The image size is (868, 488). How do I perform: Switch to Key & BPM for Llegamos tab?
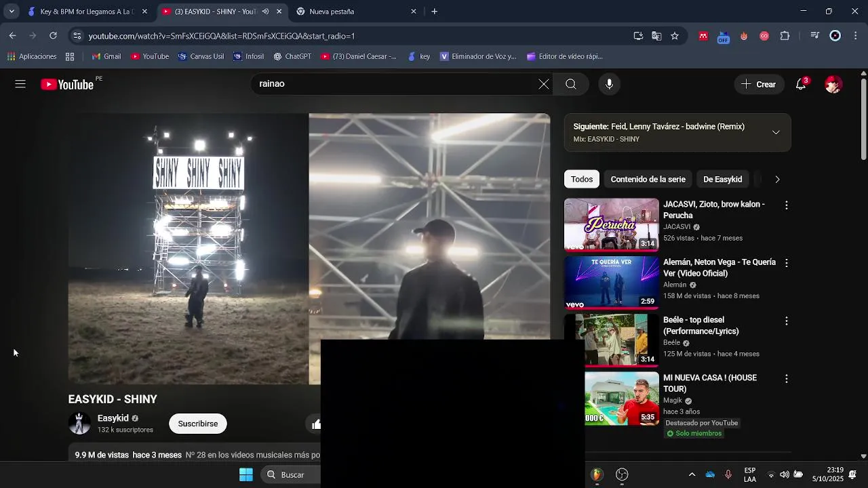pos(87,12)
